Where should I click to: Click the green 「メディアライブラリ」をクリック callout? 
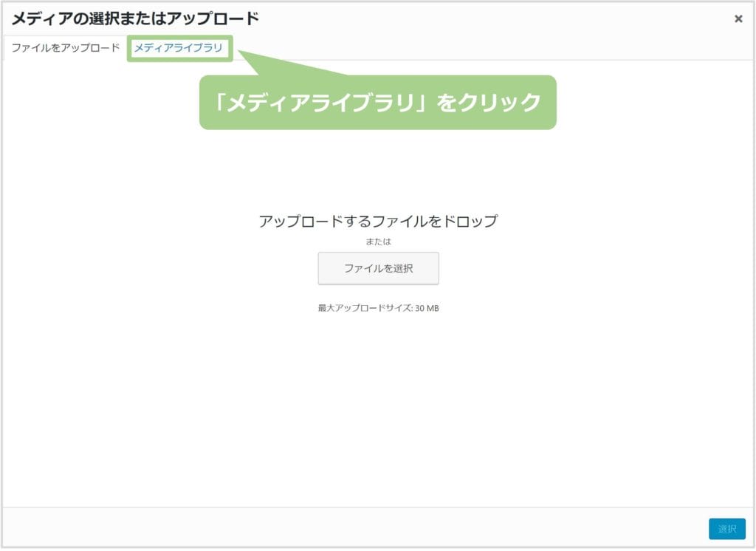[377, 103]
